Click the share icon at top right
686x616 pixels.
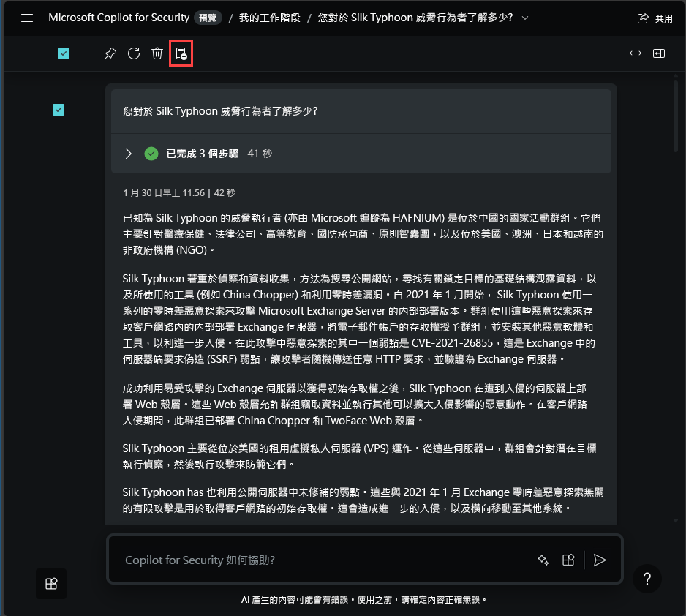click(643, 18)
